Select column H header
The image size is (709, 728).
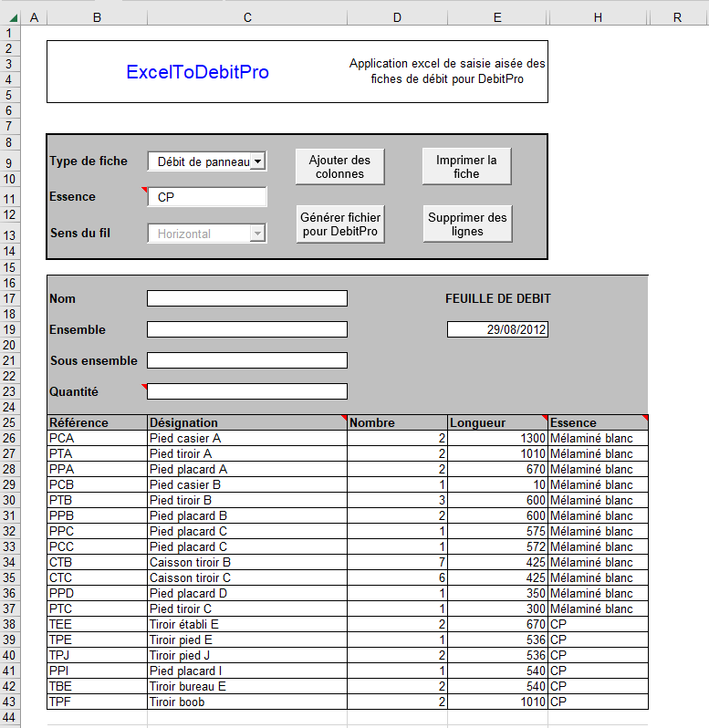tap(598, 17)
